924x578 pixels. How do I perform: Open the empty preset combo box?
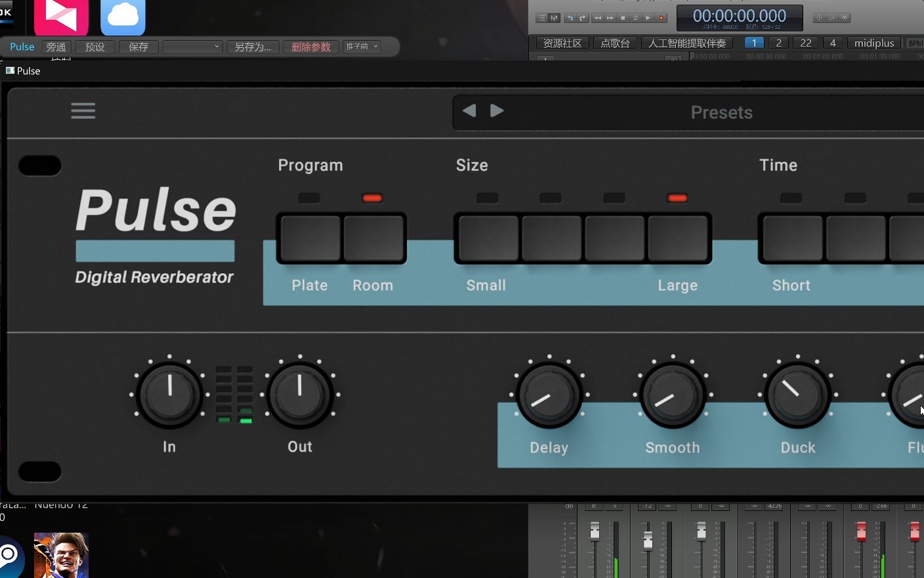pyautogui.click(x=192, y=47)
